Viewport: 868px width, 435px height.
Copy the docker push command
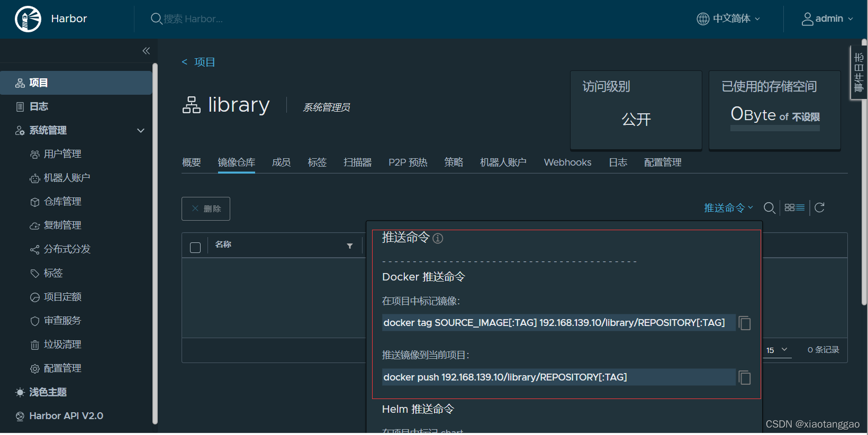tap(745, 378)
